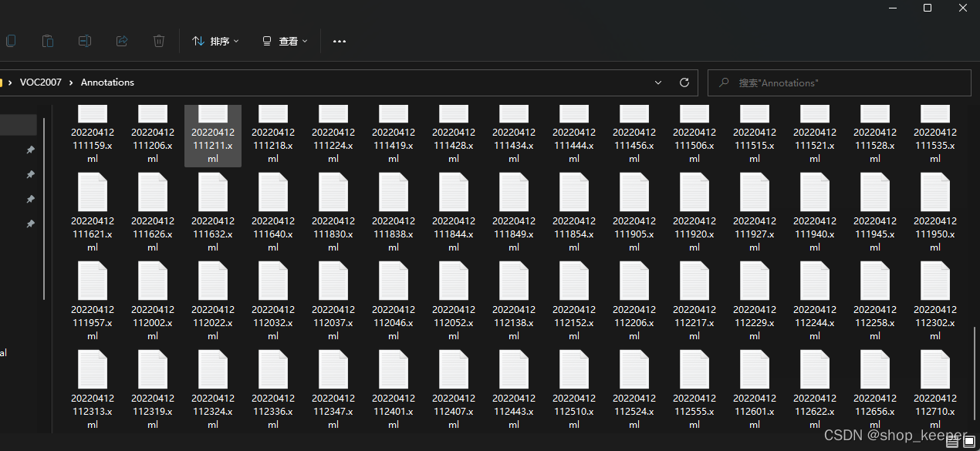Select file icon 20220412112302.xml
Image resolution: width=980 pixels, height=451 pixels.
click(935, 281)
